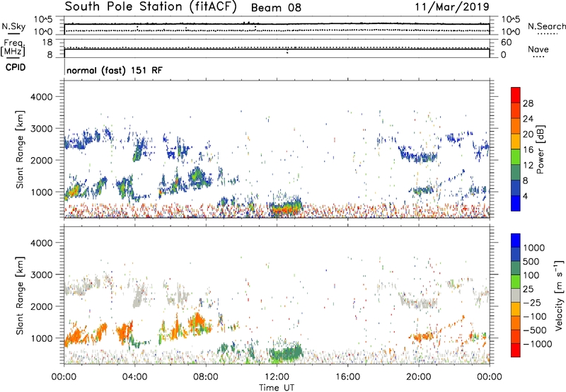Screen dimensions: 566x392
Task: Click the light green 12-16 dB power swatch
Action: [516, 156]
